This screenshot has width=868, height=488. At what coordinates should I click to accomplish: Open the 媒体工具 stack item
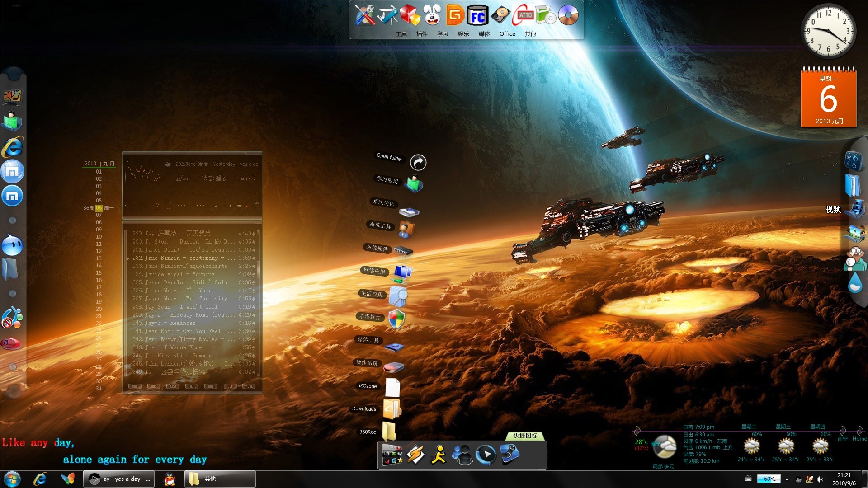[394, 347]
